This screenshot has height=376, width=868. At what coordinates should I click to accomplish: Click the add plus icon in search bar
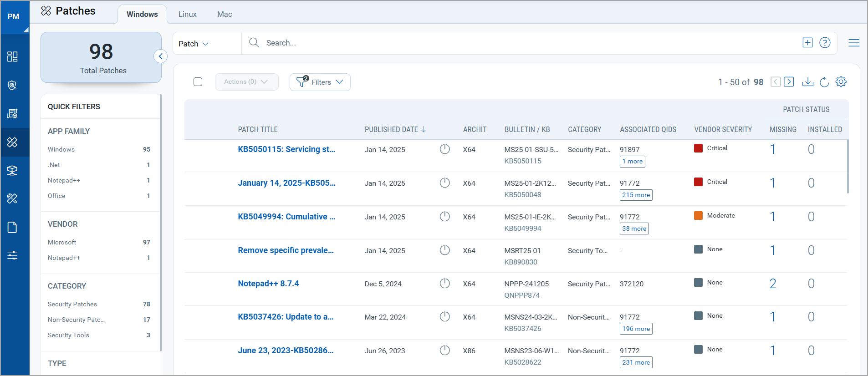point(807,43)
